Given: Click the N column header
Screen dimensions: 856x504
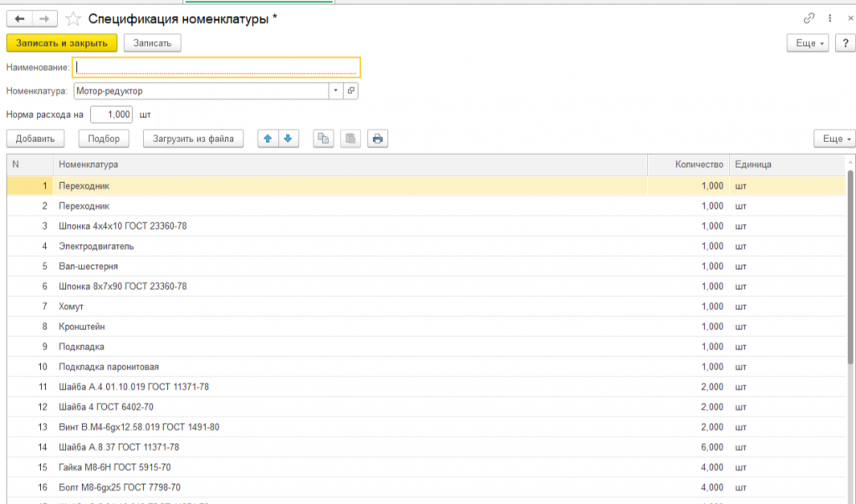Looking at the screenshot, I should (x=30, y=165).
